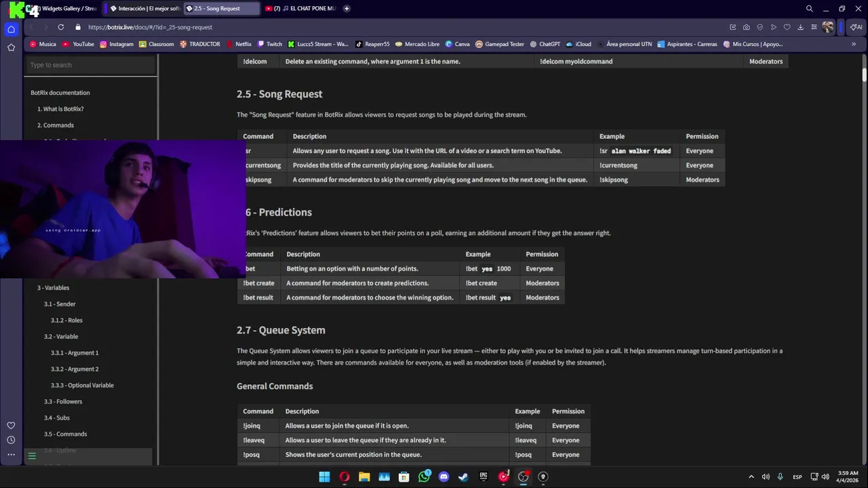Screen dimensions: 868x488
Task: Open Steam from the taskbar
Action: 463,476
